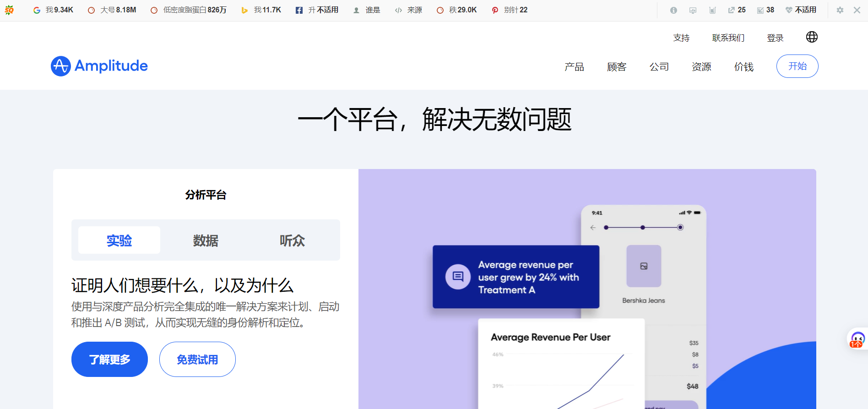Open the Bing index icon showing 11.7K
This screenshot has width=868, height=409.
245,10
